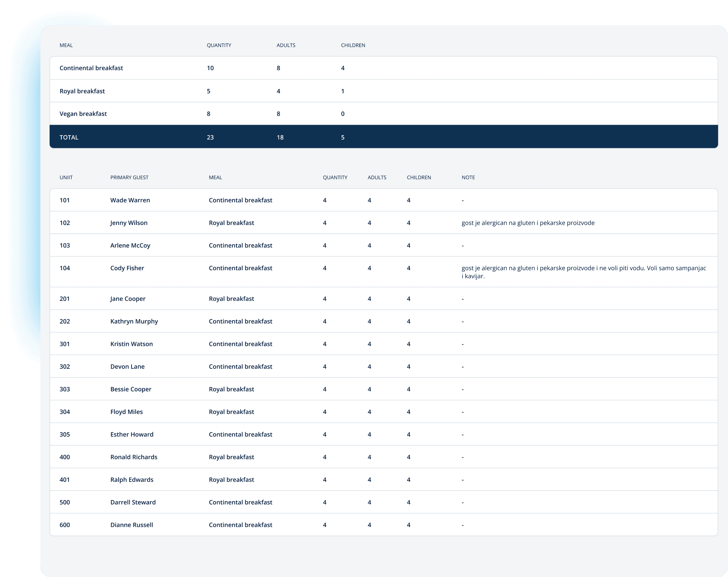Image resolution: width=728 pixels, height=577 pixels.
Task: Select the Continental breakfast summary row label
Action: click(x=91, y=68)
